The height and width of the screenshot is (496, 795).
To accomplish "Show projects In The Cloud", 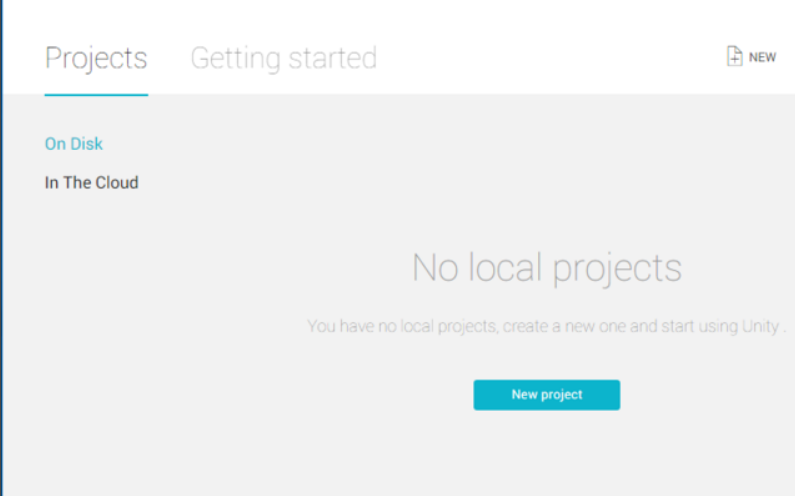I will click(91, 183).
